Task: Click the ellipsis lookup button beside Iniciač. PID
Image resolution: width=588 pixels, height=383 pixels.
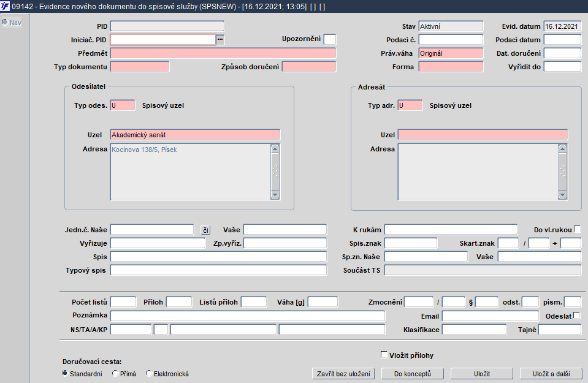Action: (x=220, y=40)
